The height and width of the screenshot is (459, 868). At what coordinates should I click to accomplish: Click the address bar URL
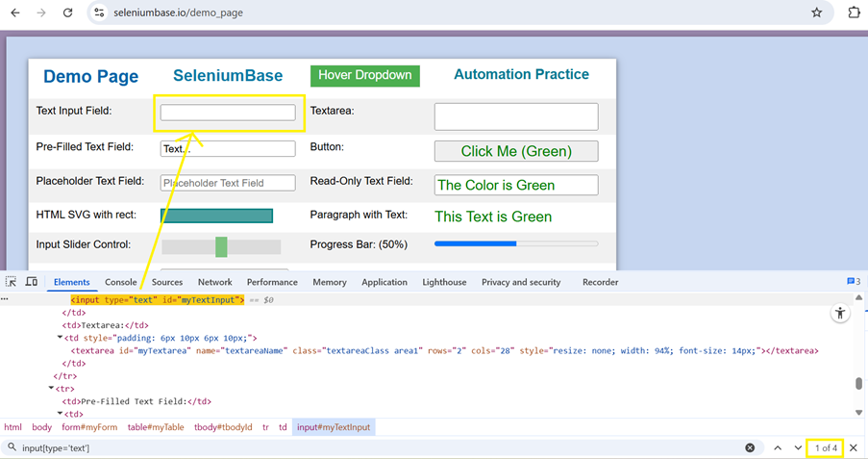[x=178, y=13]
